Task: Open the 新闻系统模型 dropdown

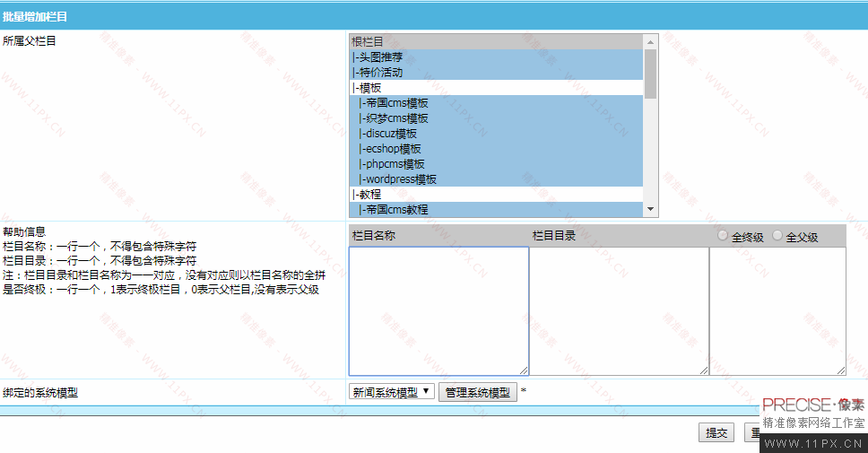Action: coord(391,392)
